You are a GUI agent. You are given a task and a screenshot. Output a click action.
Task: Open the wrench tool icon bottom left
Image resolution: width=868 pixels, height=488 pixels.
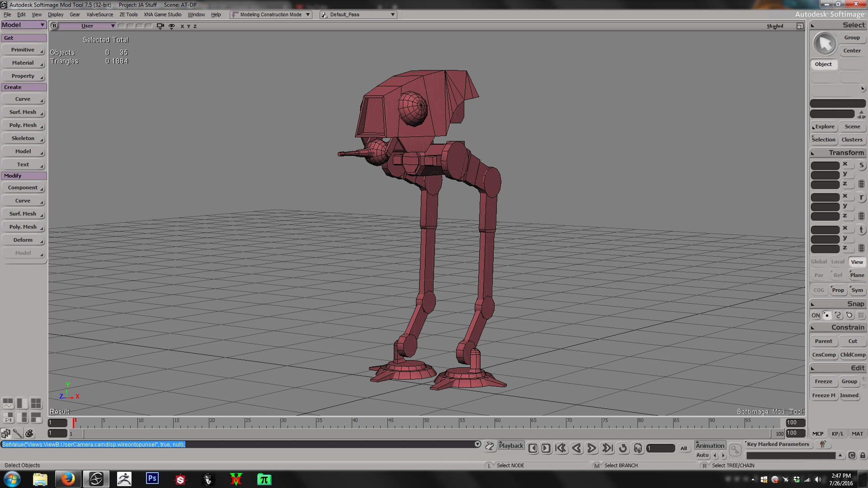coord(18,433)
